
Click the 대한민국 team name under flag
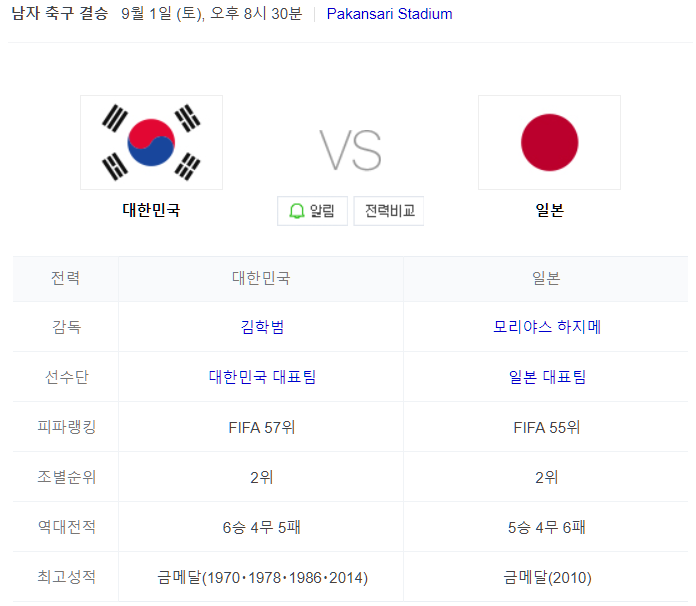[x=151, y=211]
